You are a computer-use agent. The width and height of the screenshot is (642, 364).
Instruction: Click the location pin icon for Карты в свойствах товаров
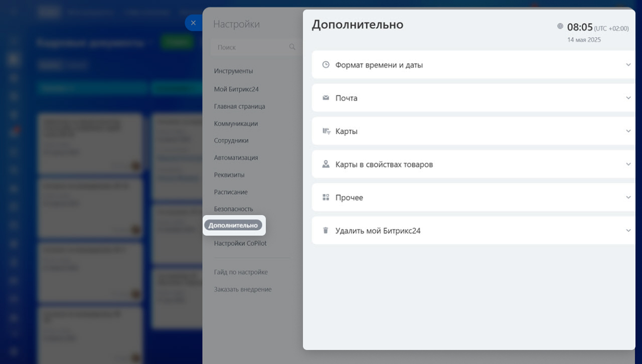[x=326, y=164]
